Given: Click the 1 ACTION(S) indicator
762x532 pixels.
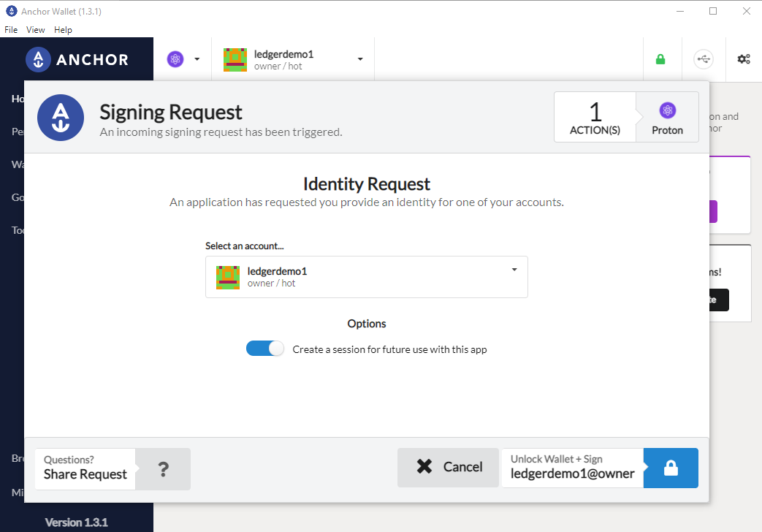Looking at the screenshot, I should 595,117.
